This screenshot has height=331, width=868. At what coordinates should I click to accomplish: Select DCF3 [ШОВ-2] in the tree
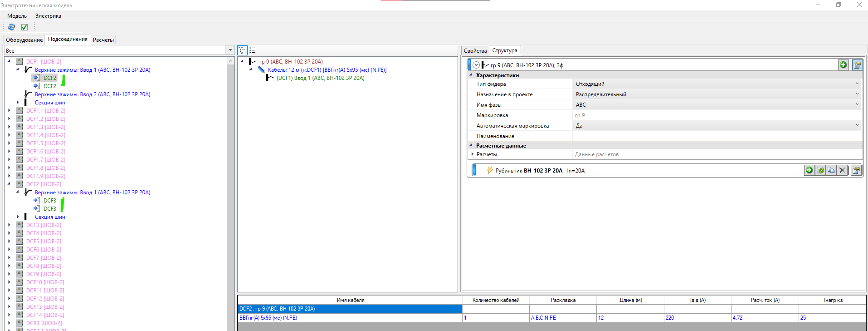(x=44, y=225)
